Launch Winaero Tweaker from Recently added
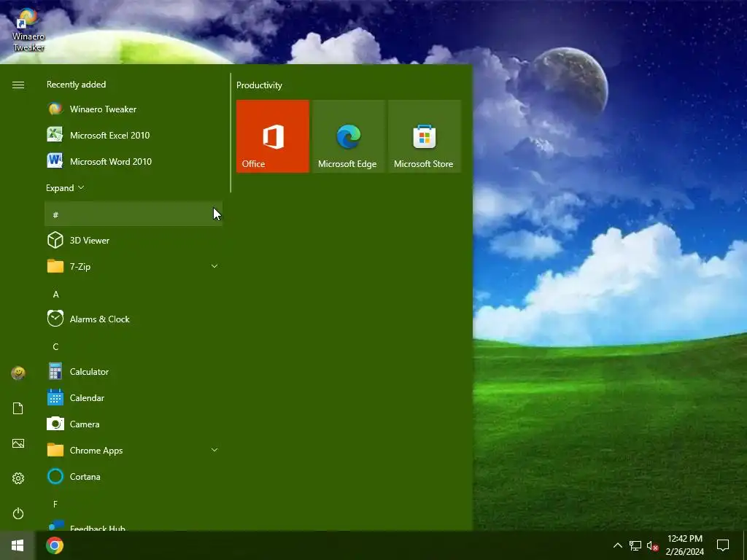The height and width of the screenshot is (560, 747). coord(133,109)
